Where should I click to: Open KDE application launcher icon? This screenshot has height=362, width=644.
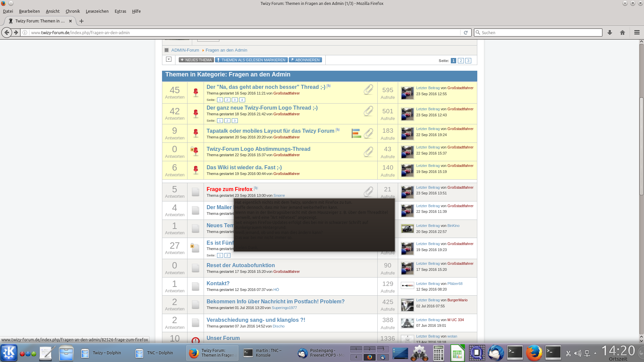[9, 353]
